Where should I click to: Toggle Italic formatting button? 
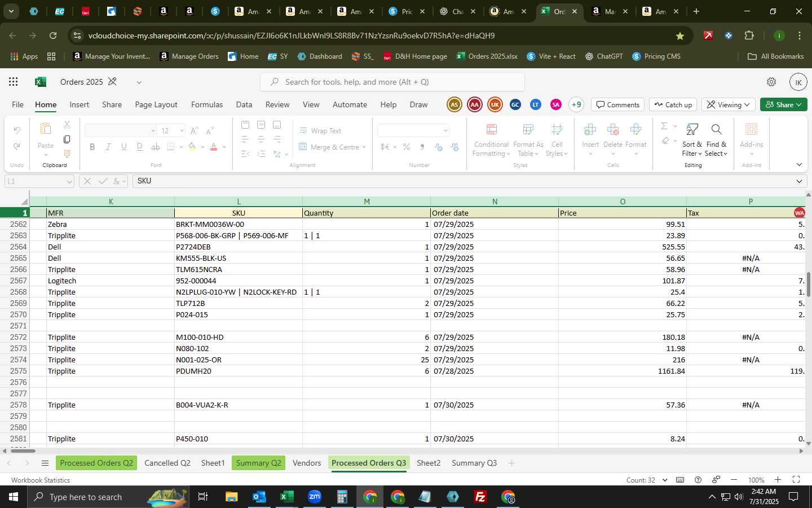(x=108, y=147)
